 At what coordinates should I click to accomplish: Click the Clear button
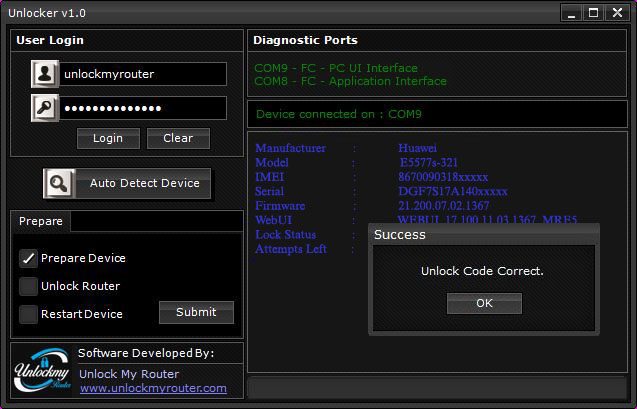coord(178,138)
